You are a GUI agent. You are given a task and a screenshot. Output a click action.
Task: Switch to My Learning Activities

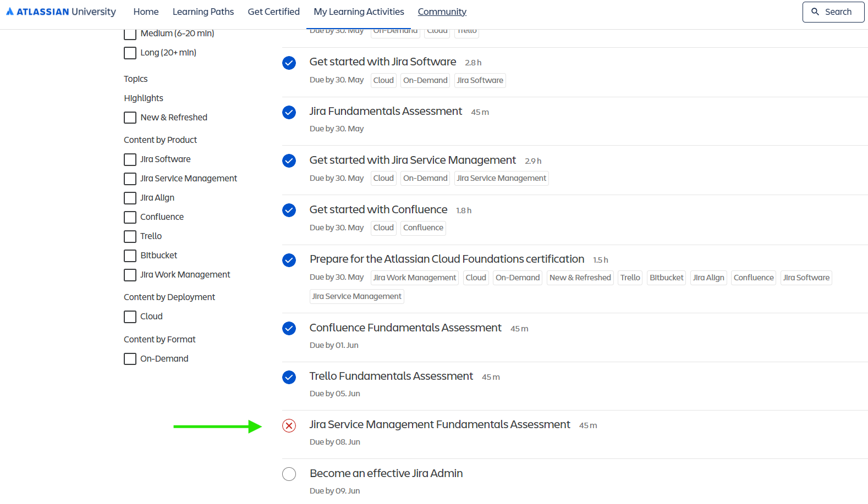[x=359, y=12]
